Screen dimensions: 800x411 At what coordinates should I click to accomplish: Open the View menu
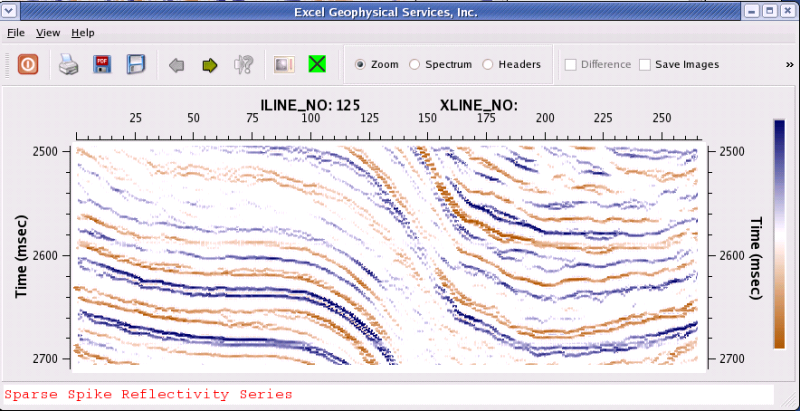tap(48, 33)
